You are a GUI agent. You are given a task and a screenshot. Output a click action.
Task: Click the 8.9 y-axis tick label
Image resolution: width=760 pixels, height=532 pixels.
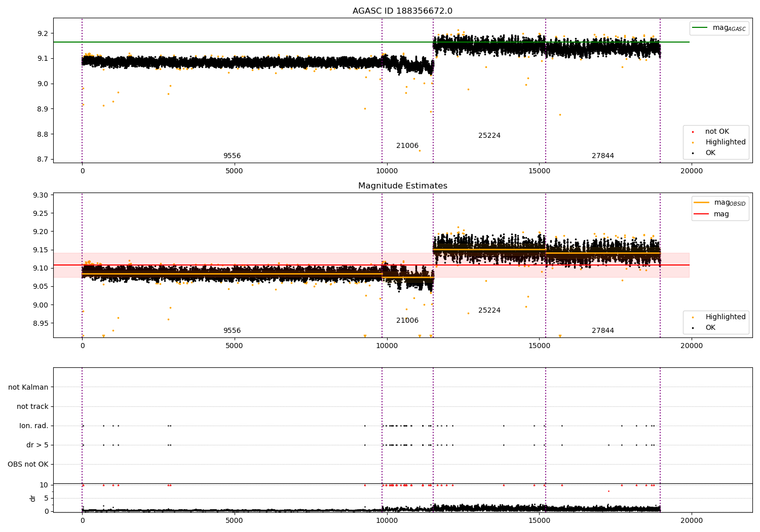[43, 109]
